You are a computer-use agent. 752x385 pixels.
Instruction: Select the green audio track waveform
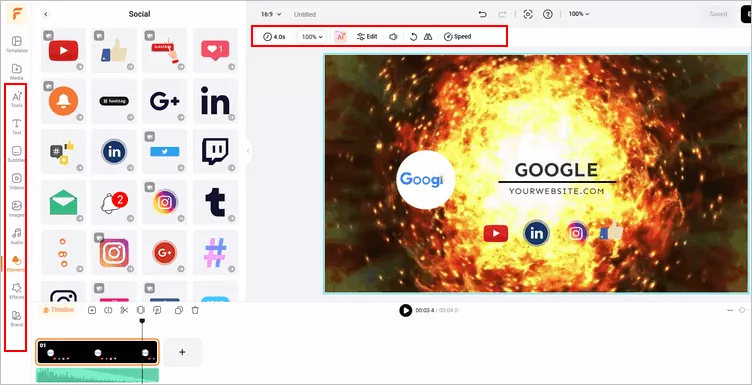coord(97,375)
